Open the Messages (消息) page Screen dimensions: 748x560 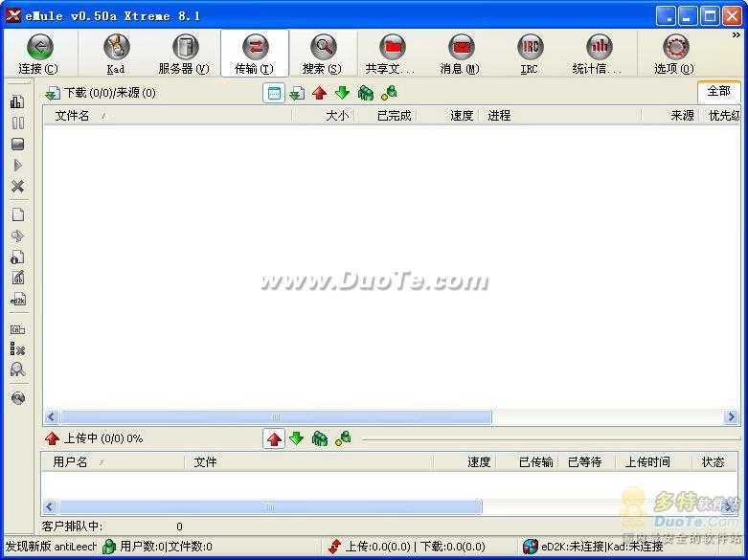(461, 53)
